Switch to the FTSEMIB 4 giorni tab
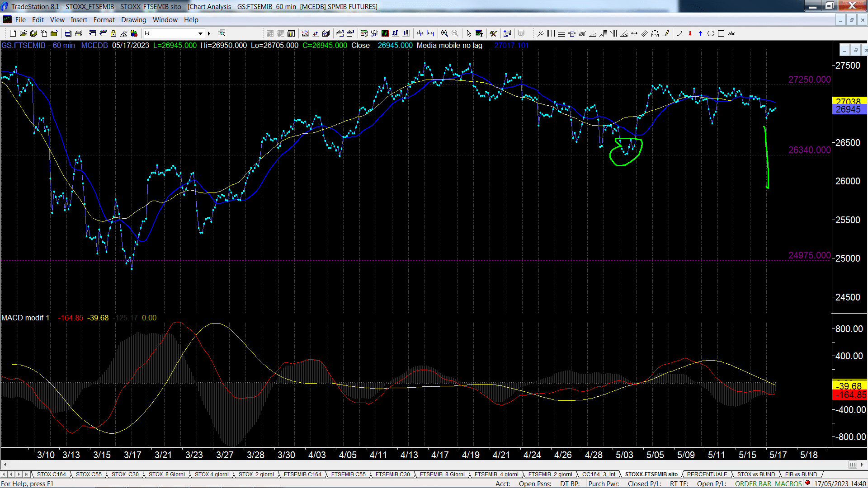Screen dimensions: 868x488 click(496, 474)
